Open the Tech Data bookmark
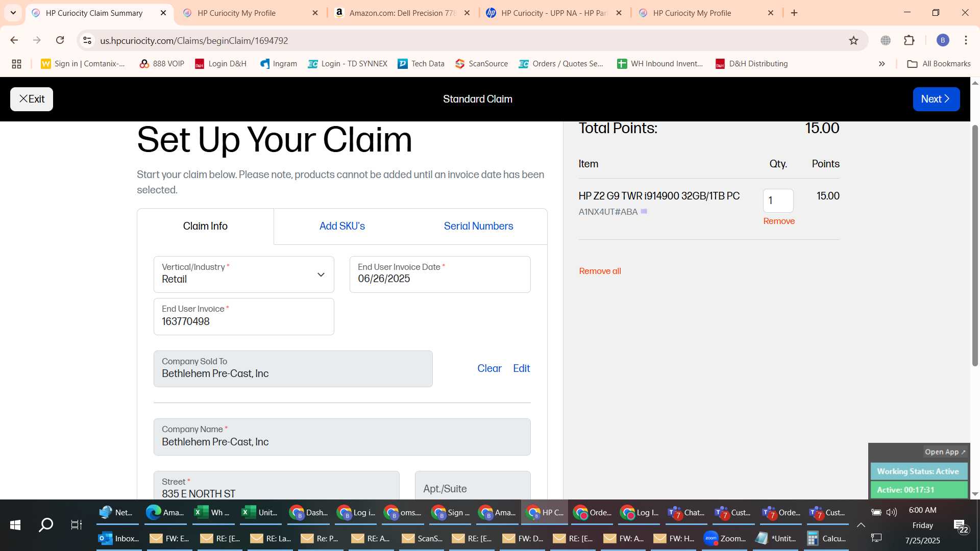This screenshot has width=980, height=551. (421, 64)
